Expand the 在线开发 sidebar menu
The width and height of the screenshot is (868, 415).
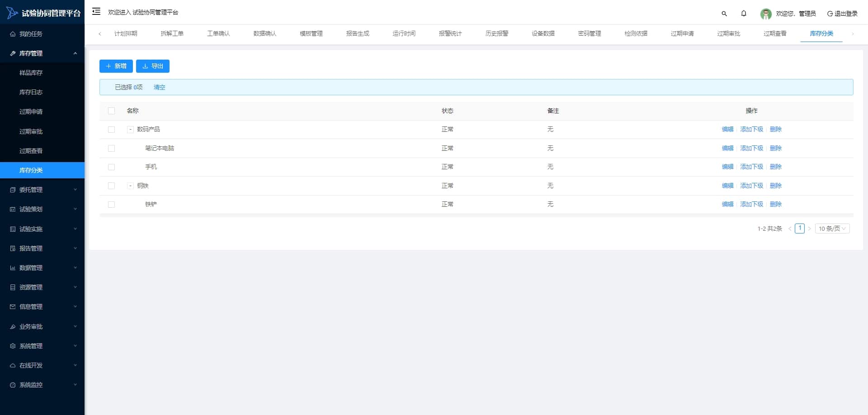(x=75, y=365)
